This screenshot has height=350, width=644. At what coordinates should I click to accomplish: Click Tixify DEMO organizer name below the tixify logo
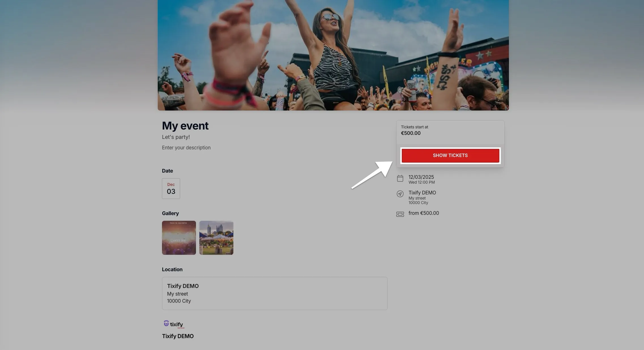point(178,336)
